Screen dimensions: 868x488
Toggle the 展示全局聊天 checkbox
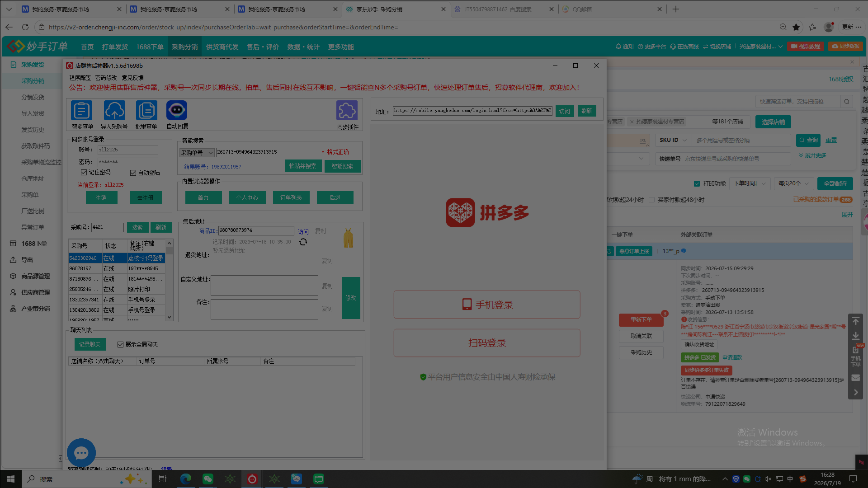pyautogui.click(x=120, y=344)
